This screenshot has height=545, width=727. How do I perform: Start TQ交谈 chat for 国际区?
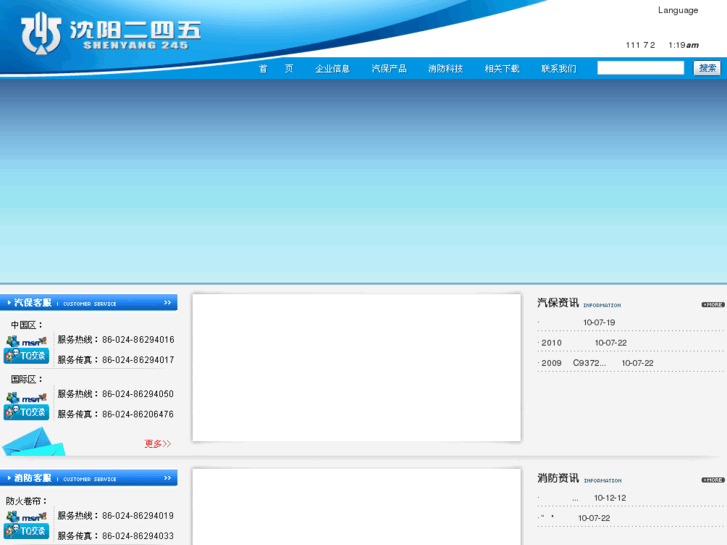click(26, 412)
